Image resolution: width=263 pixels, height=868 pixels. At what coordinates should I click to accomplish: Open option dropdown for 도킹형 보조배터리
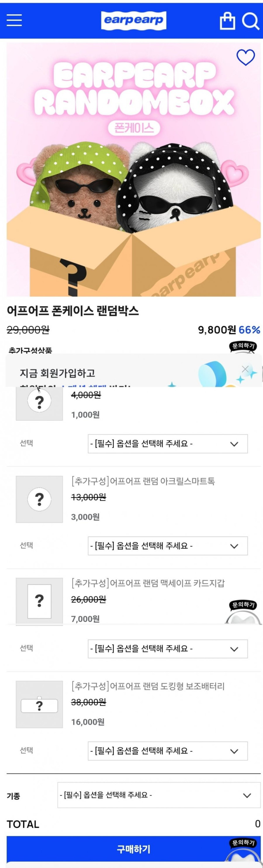tap(168, 751)
